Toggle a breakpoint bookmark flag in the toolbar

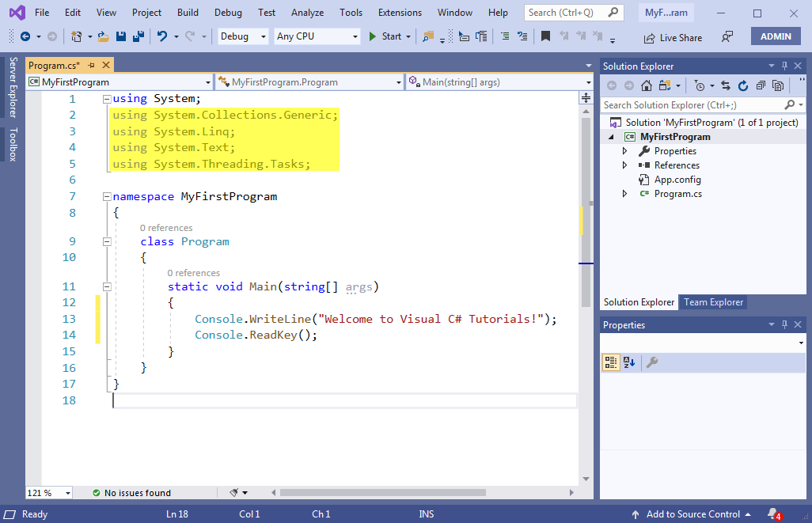(546, 36)
